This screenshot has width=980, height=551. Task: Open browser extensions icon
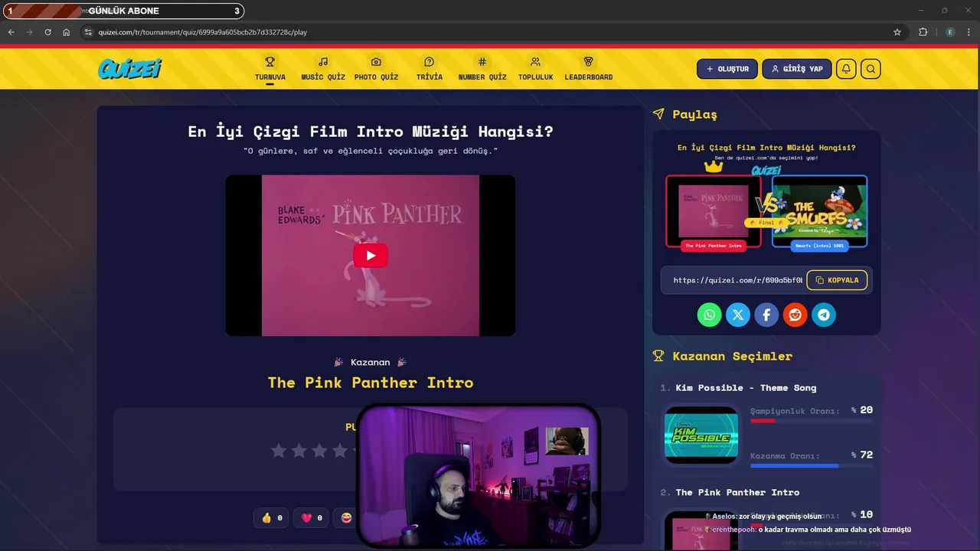point(923,32)
